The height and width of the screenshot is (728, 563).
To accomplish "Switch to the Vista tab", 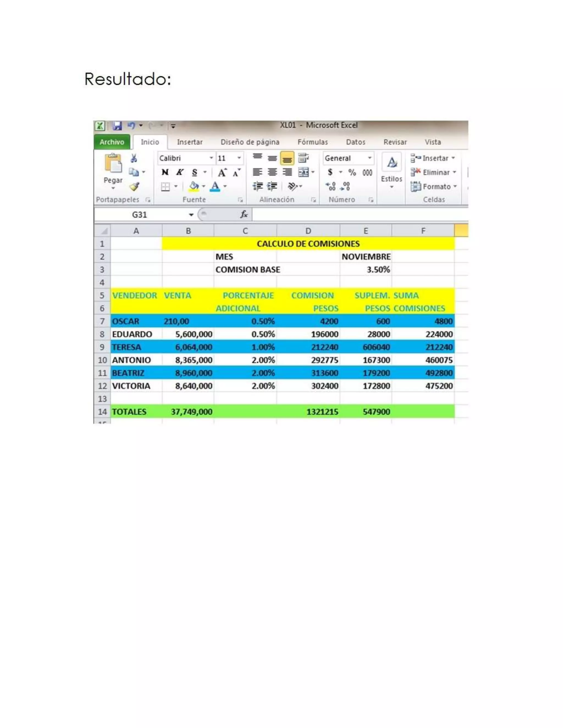I will (x=433, y=142).
